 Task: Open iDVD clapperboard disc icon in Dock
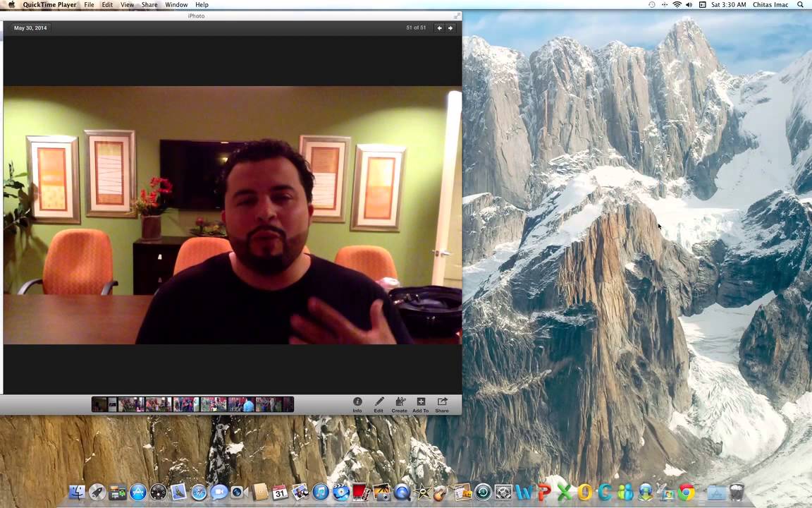(x=340, y=491)
